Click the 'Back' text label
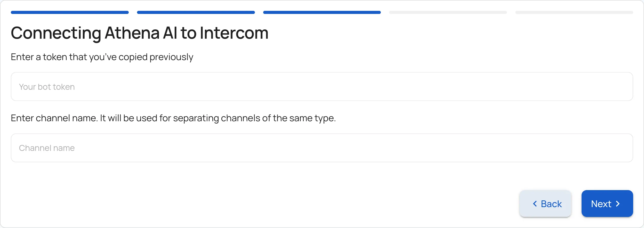644x228 pixels. [x=551, y=204]
